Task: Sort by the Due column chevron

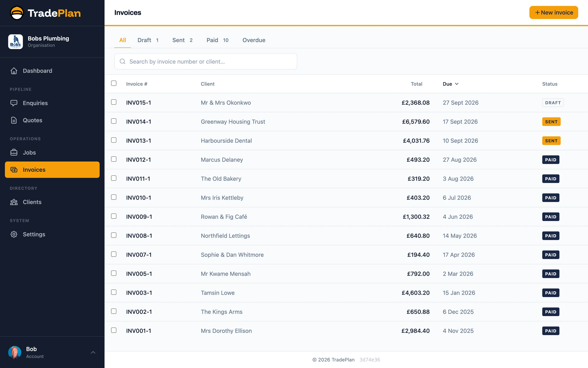Action: click(x=457, y=84)
